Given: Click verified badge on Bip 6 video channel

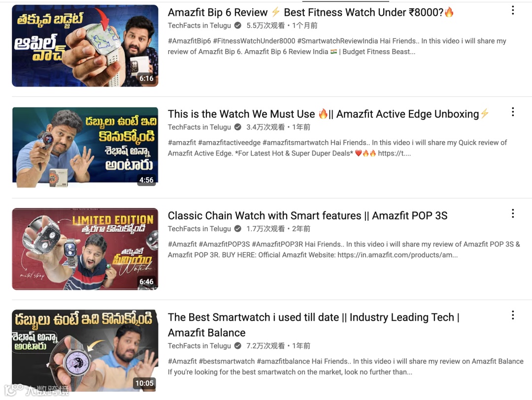Looking at the screenshot, I should tap(238, 26).
